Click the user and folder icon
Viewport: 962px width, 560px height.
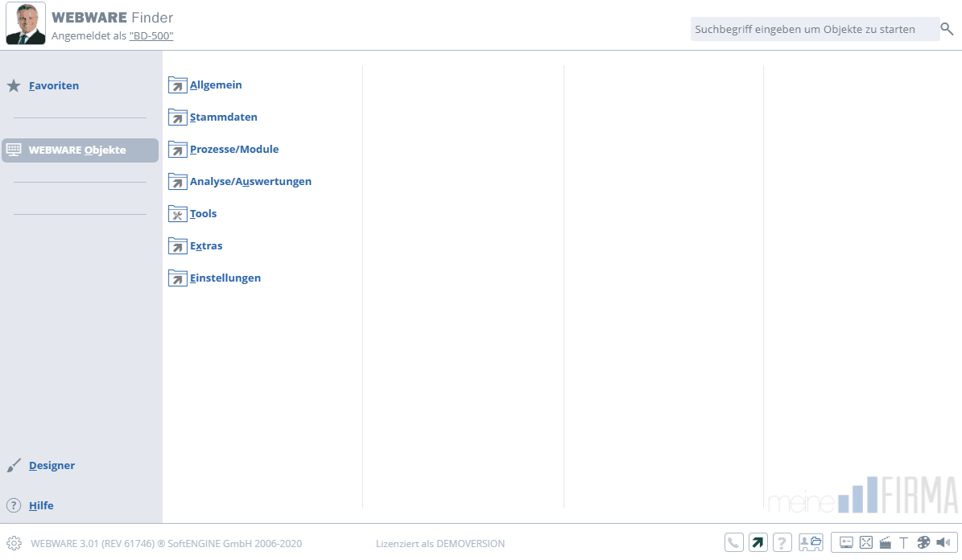(x=811, y=543)
